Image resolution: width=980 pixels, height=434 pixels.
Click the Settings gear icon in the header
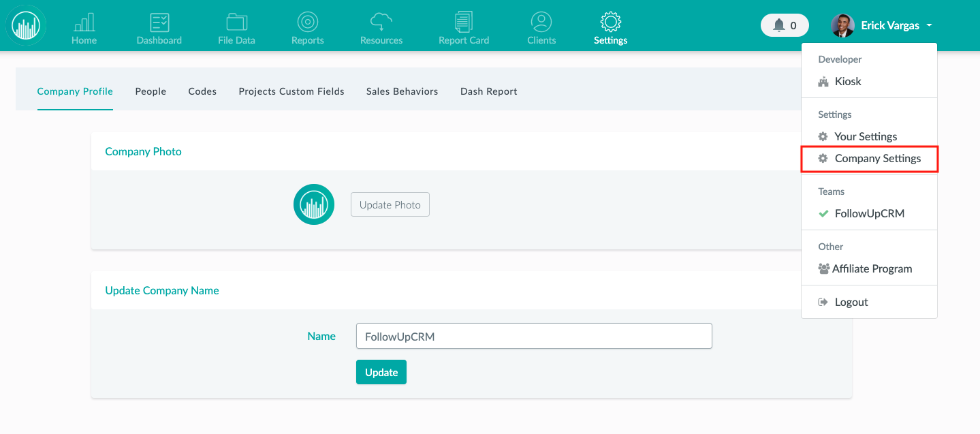pyautogui.click(x=610, y=22)
